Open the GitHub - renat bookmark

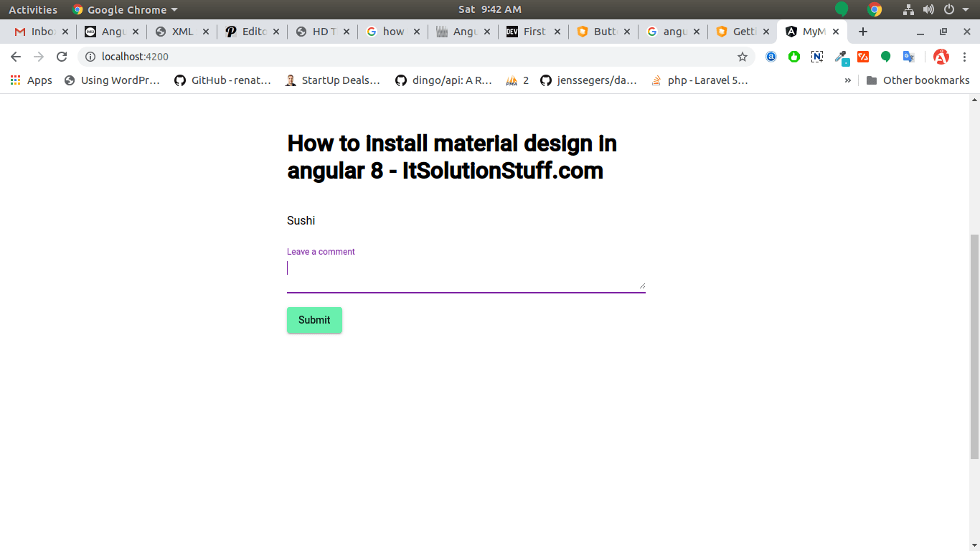[x=222, y=80]
